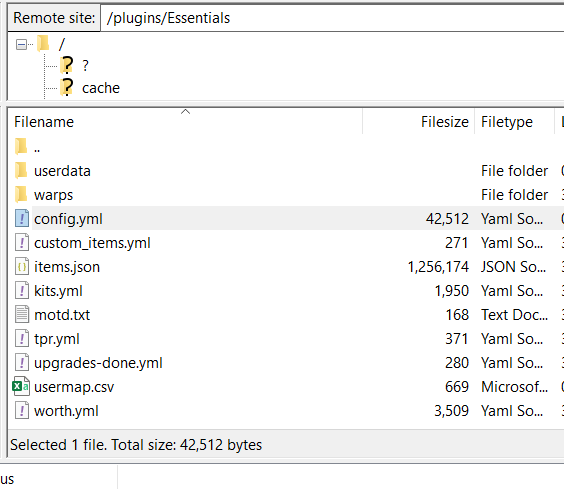Viewport: 564px width, 489px height.
Task: Click the root folder icon in tree
Action: tap(44, 44)
